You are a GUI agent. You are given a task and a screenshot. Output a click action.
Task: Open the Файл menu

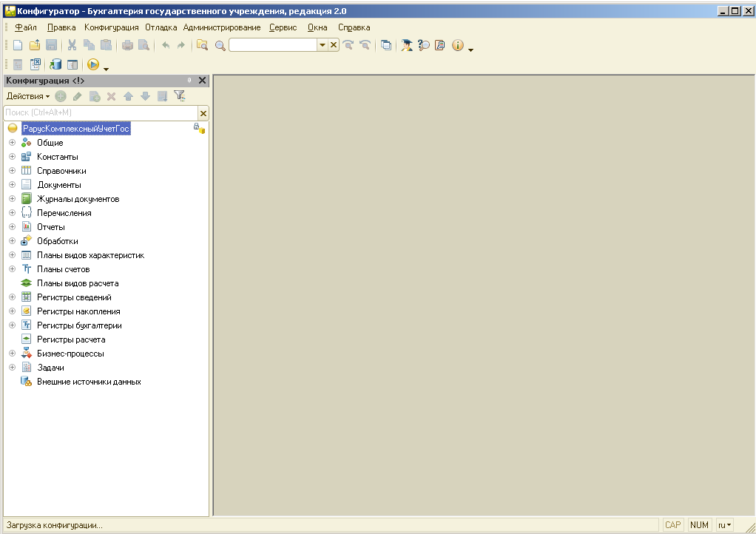point(26,27)
